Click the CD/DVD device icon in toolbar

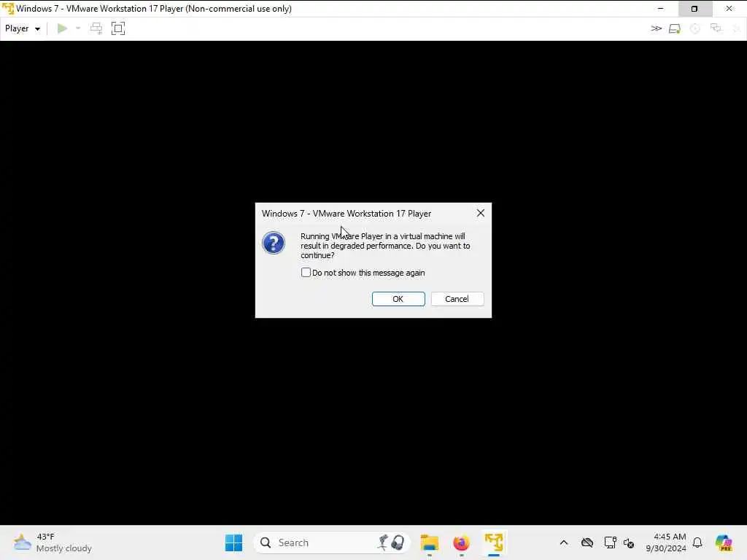[x=695, y=28]
